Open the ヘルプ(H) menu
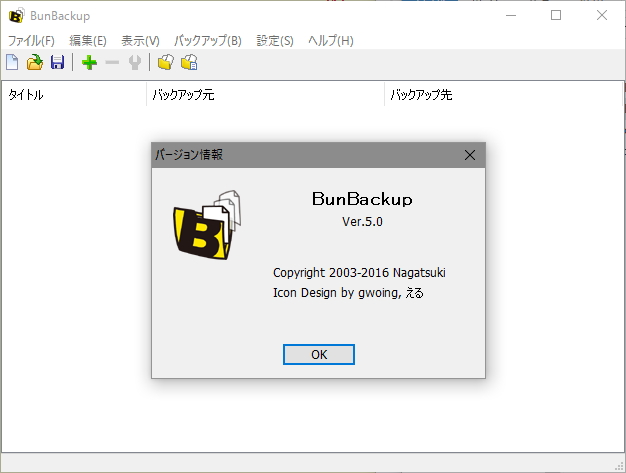Viewport: 626px width, 473px height. (x=331, y=41)
